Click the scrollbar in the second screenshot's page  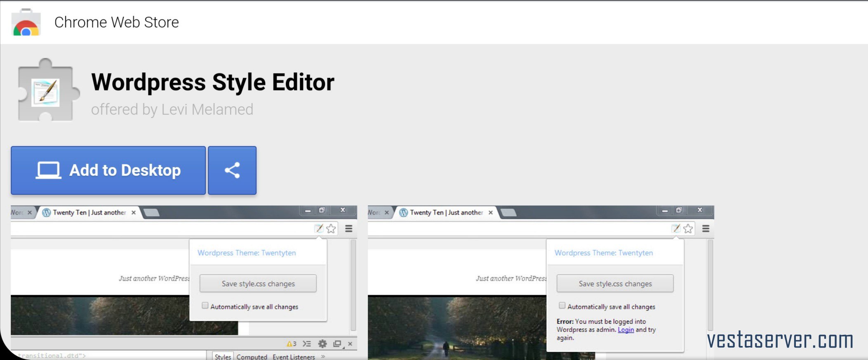(710, 285)
